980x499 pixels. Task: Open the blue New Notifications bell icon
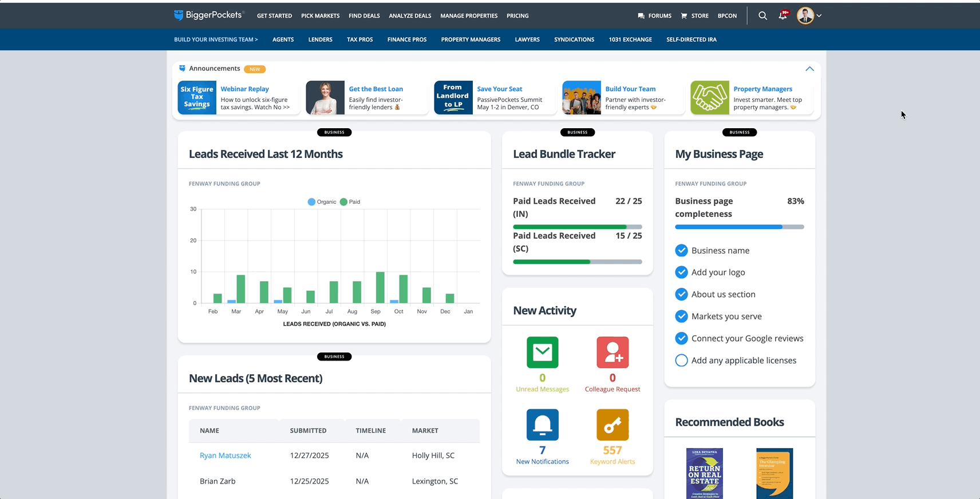click(542, 425)
